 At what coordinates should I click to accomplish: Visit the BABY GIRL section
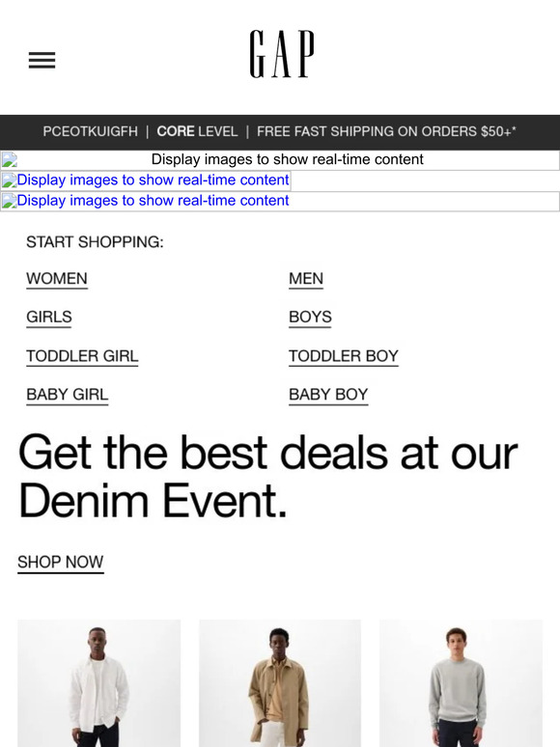click(68, 395)
